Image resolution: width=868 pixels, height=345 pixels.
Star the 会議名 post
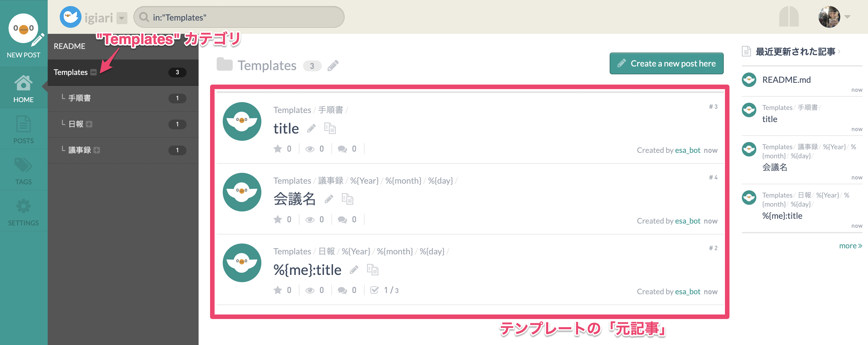pyautogui.click(x=278, y=220)
